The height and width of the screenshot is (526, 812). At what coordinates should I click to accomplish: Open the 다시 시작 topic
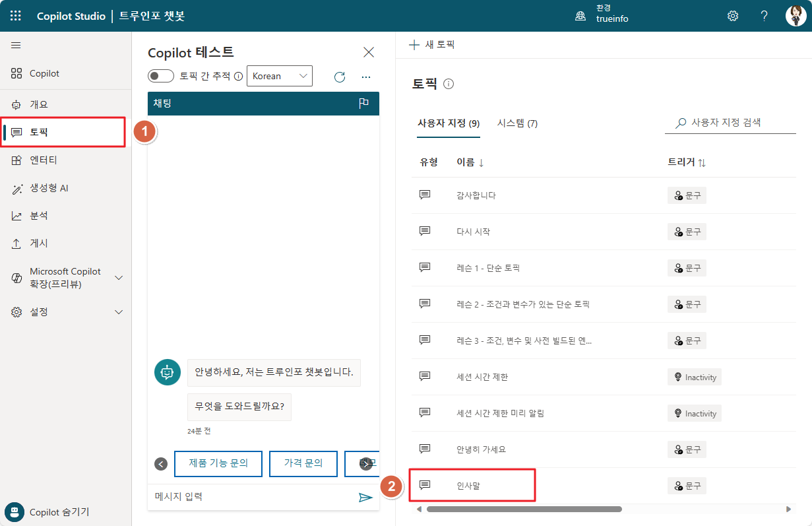point(474,232)
